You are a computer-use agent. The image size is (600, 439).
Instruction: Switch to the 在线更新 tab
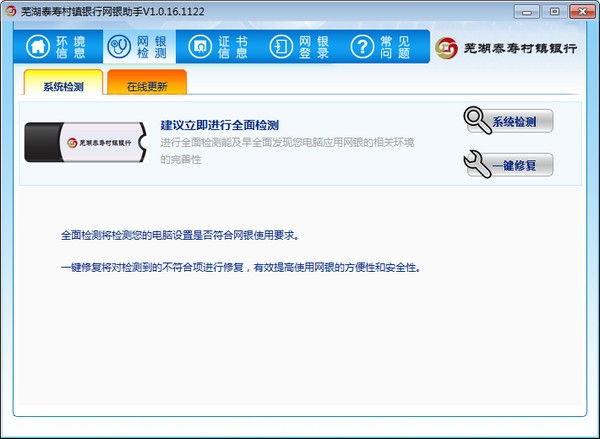(147, 82)
